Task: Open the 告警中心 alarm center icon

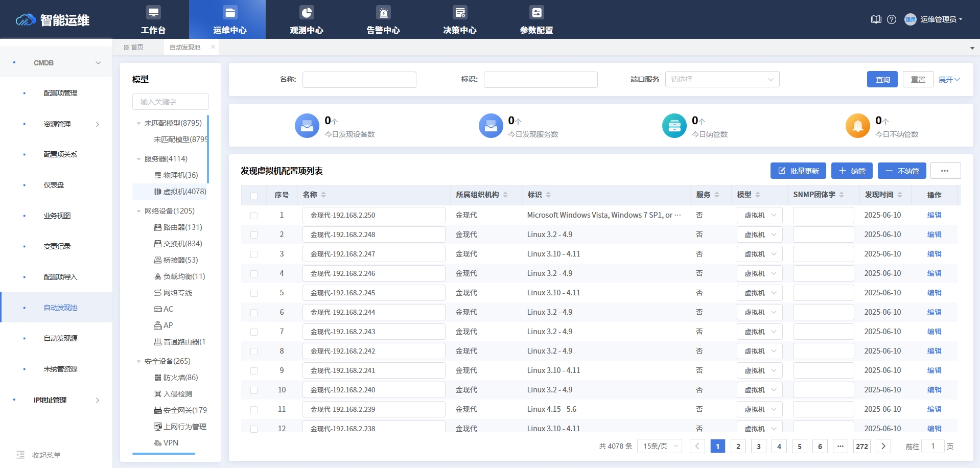Action: pyautogui.click(x=383, y=13)
